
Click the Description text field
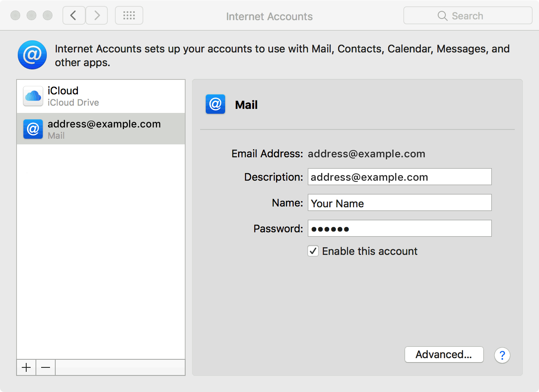399,177
